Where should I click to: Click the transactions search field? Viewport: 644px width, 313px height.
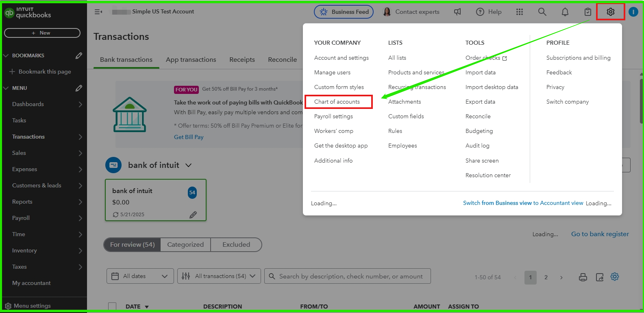(x=348, y=276)
